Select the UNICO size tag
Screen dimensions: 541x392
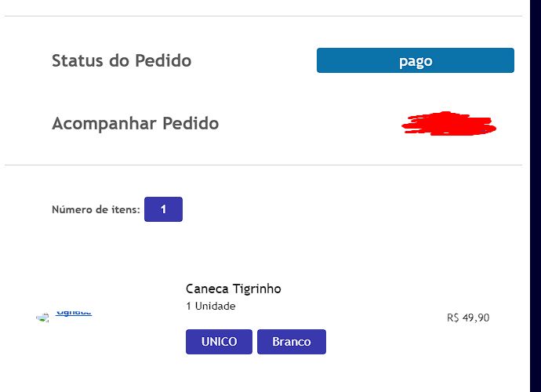pyautogui.click(x=219, y=342)
